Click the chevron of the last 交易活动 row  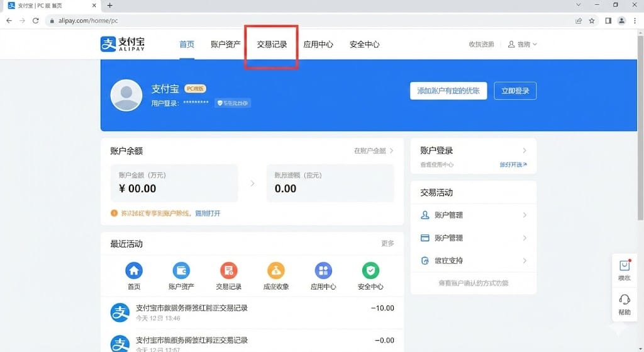(525, 261)
